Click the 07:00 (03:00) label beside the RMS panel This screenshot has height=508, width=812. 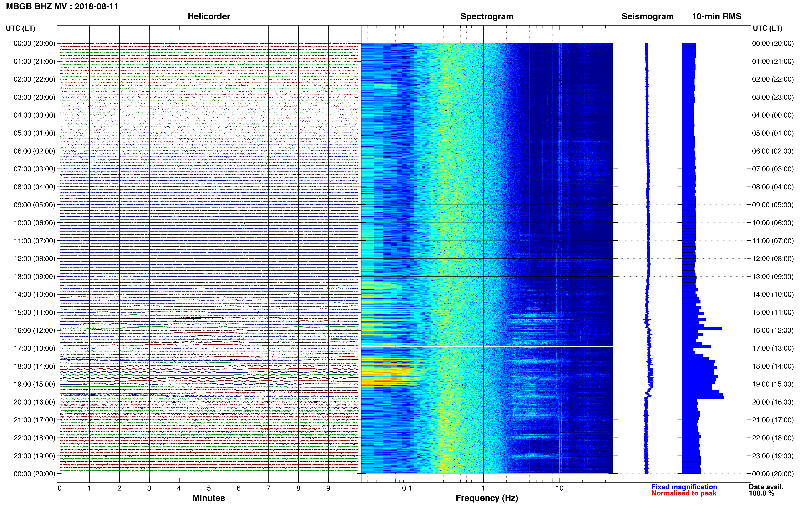(773, 169)
